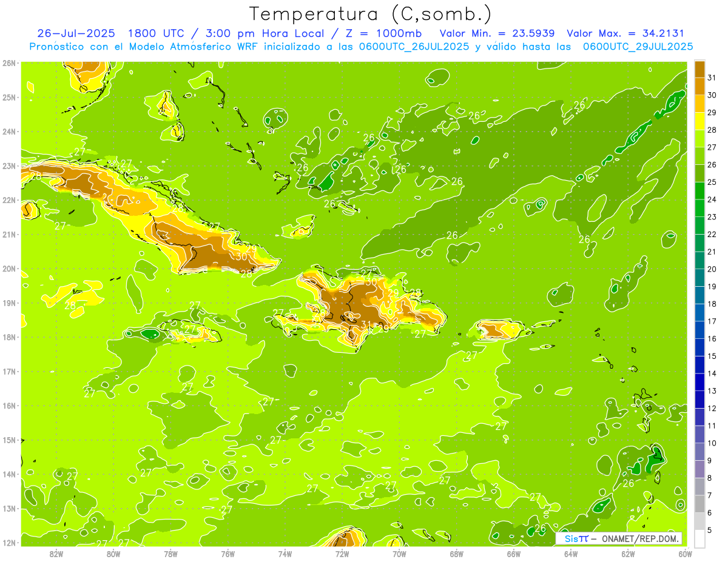Click color scale label "11"
The image size is (728, 562).
[712, 426]
